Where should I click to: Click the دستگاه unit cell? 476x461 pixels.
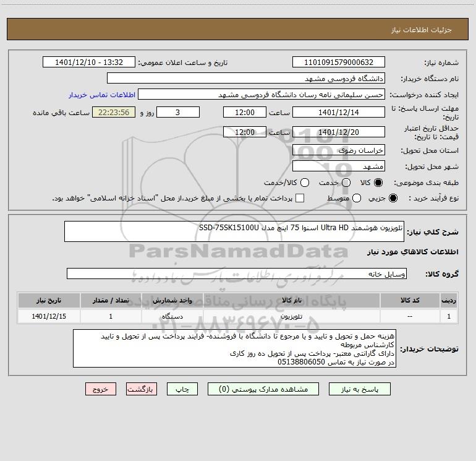pyautogui.click(x=172, y=316)
